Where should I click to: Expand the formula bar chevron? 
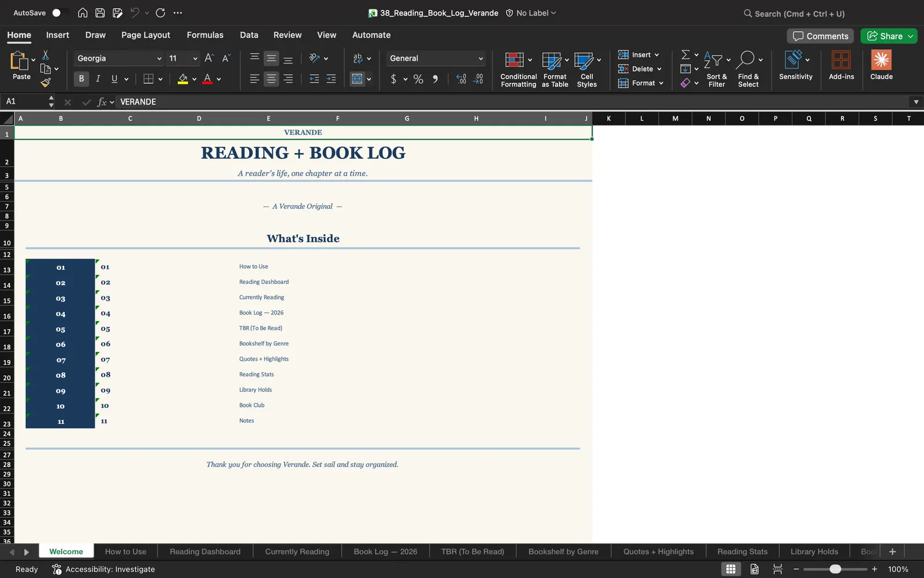pos(916,102)
